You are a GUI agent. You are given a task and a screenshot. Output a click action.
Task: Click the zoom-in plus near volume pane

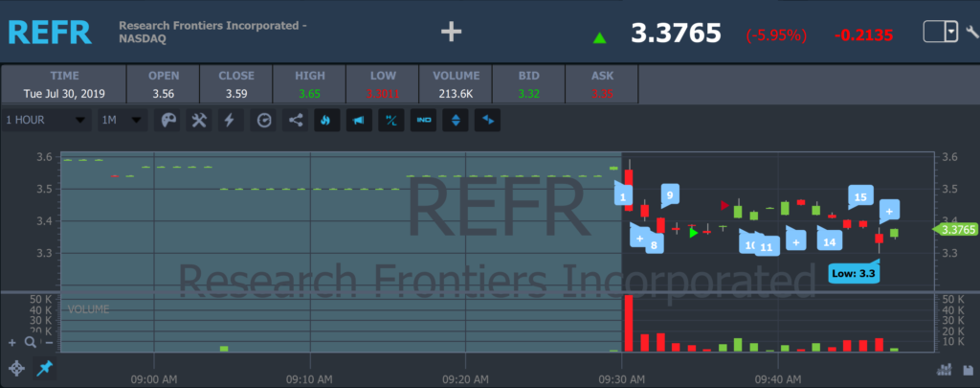pyautogui.click(x=12, y=342)
